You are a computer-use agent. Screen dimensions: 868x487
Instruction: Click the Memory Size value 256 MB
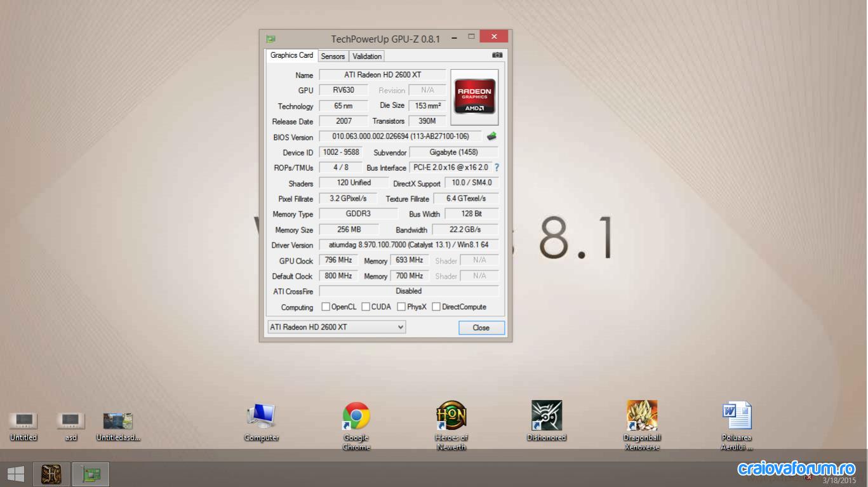pyautogui.click(x=349, y=230)
